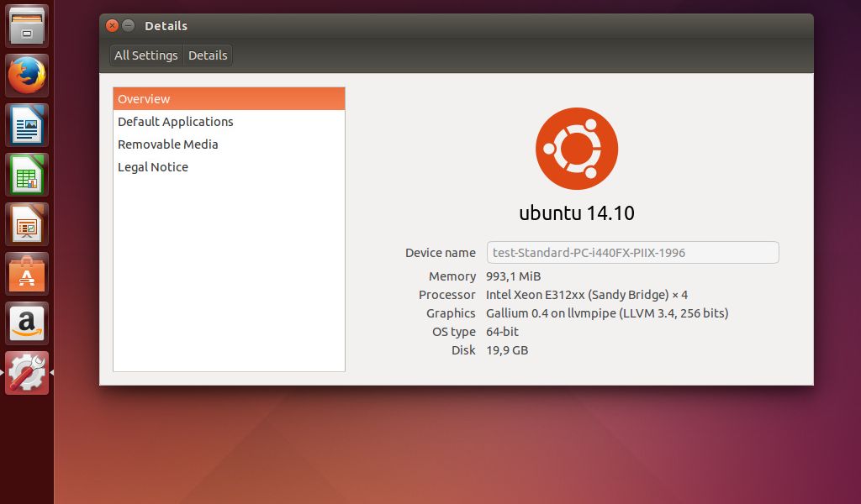Click the Device name input field

tap(631, 252)
